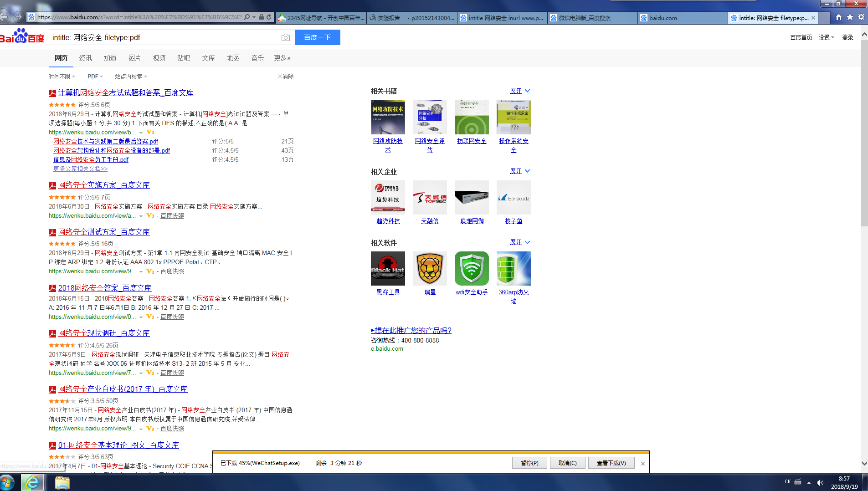This screenshot has height=491, width=868.
Task: Show hidden system tray icons
Action: click(809, 482)
